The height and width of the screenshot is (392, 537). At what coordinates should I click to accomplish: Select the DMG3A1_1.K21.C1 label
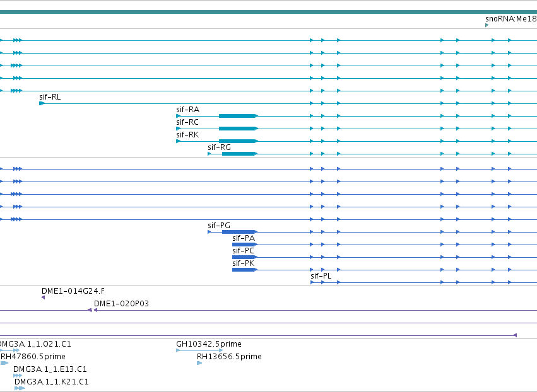pos(52,382)
